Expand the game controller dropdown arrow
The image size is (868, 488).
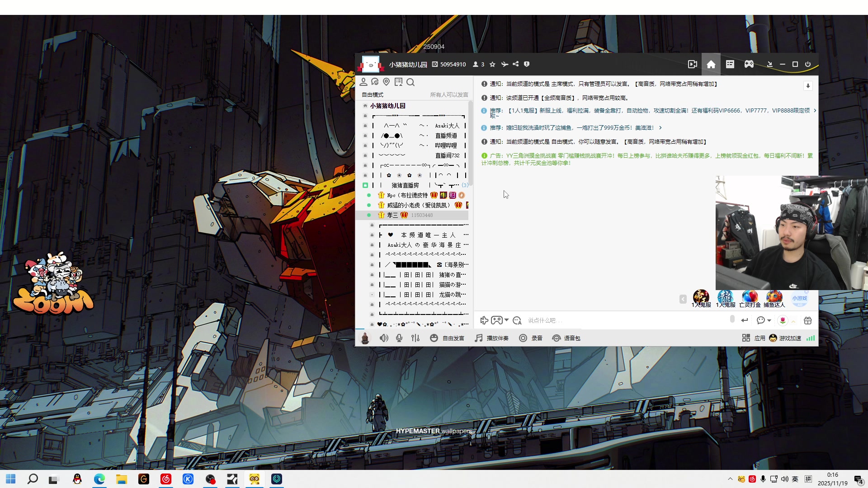click(506, 320)
